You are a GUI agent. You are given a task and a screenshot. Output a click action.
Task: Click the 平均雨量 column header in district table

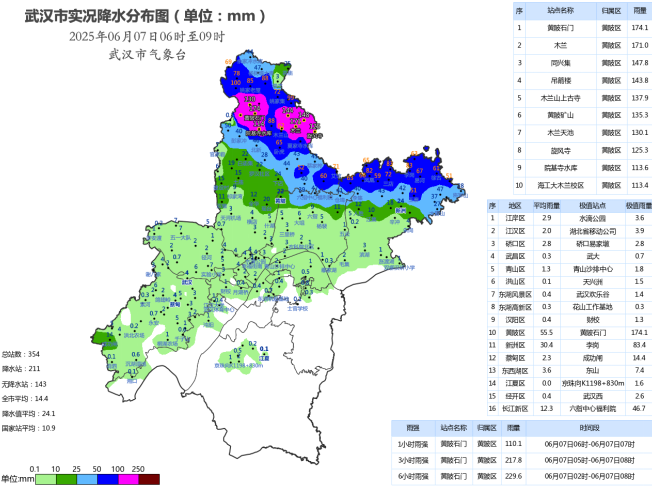click(546, 205)
